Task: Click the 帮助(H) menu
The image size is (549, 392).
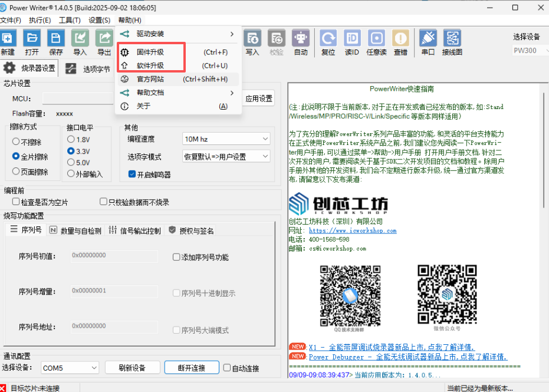Action: coord(130,20)
